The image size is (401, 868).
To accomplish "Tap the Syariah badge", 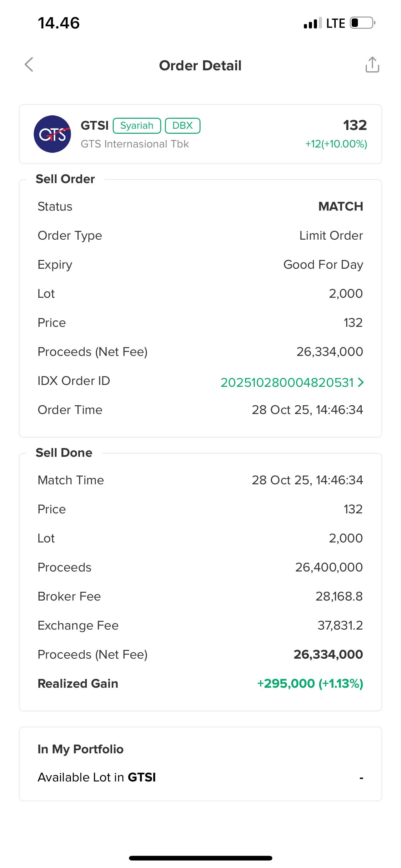I will [137, 126].
